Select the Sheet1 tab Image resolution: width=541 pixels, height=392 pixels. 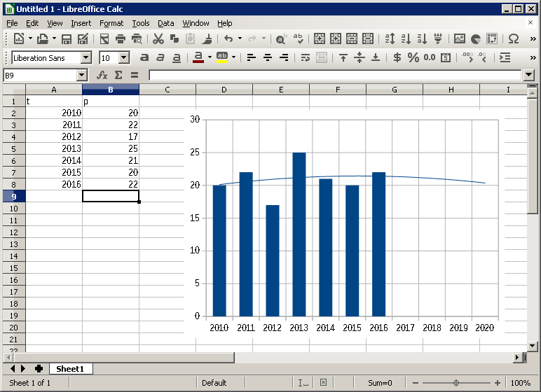tap(70, 368)
